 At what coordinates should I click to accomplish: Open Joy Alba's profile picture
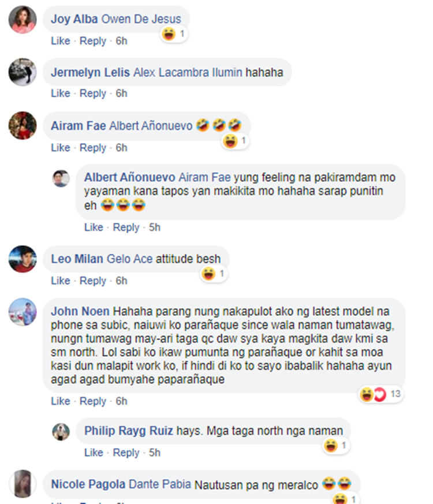pyautogui.click(x=22, y=20)
